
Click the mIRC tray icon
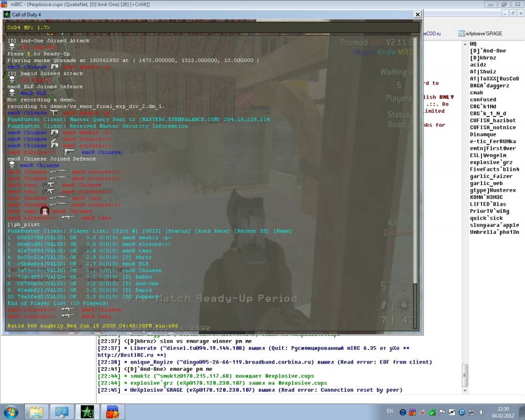pyautogui.click(x=413, y=412)
